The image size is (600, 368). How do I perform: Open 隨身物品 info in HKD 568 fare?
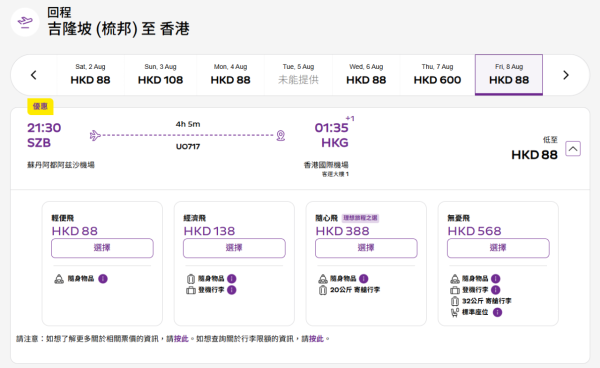pyautogui.click(x=496, y=278)
